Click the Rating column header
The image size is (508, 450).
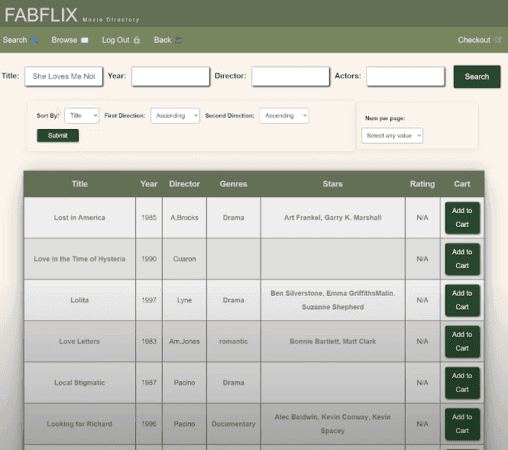(422, 184)
